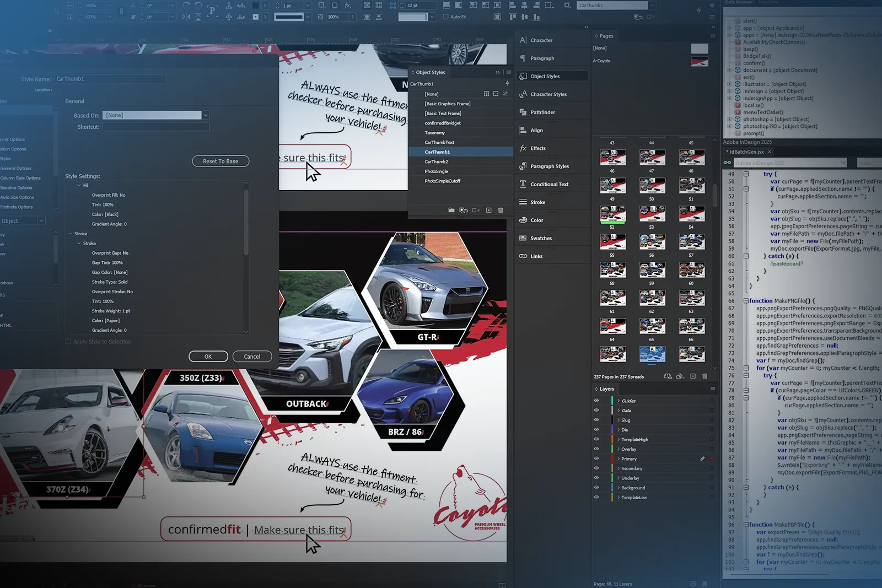Click the Shortcut input field
Screen dimensions: 882x588
click(156, 127)
